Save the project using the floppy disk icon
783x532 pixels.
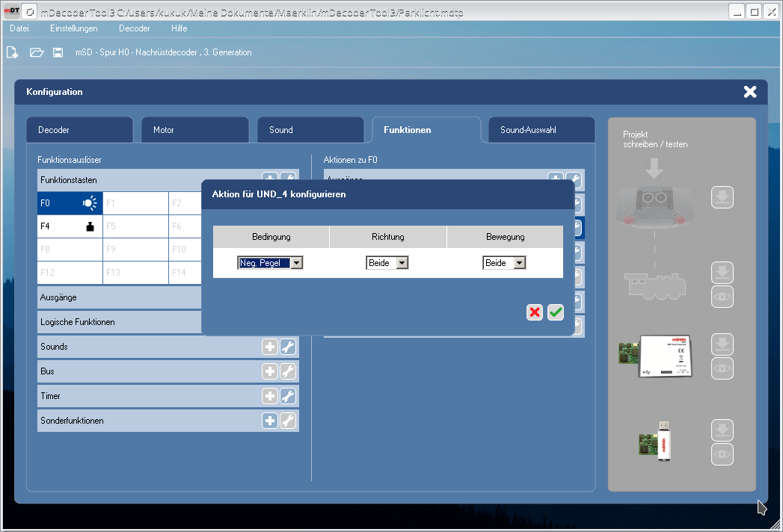pos(58,52)
